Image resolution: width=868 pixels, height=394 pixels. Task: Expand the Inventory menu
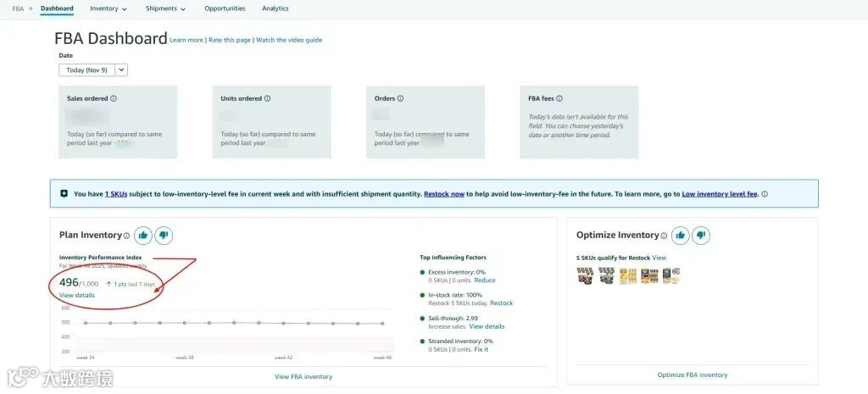tap(108, 8)
